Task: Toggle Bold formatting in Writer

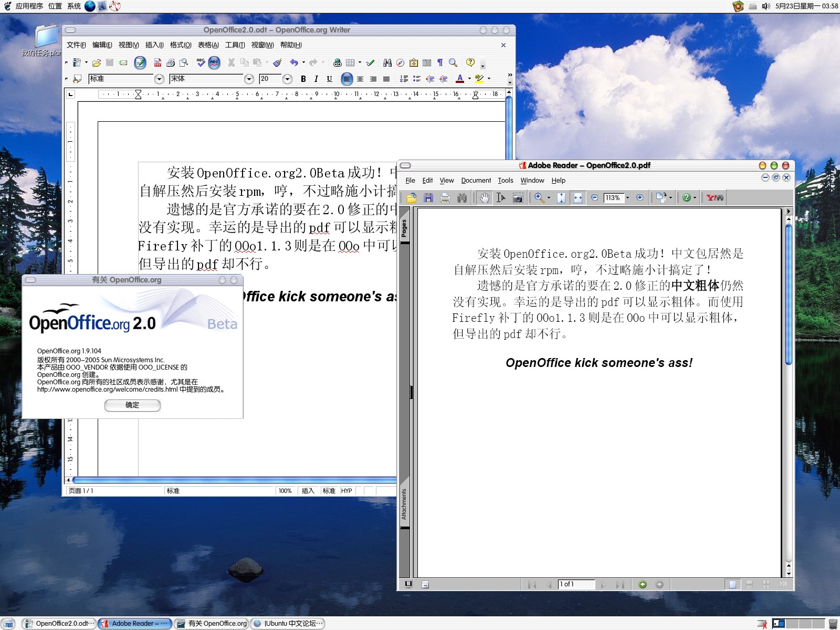Action: (303, 79)
